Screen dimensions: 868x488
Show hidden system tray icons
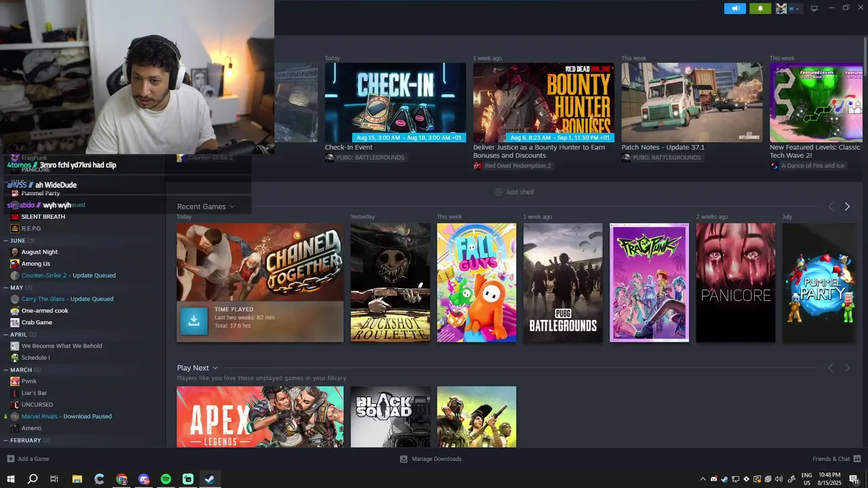pyautogui.click(x=703, y=479)
